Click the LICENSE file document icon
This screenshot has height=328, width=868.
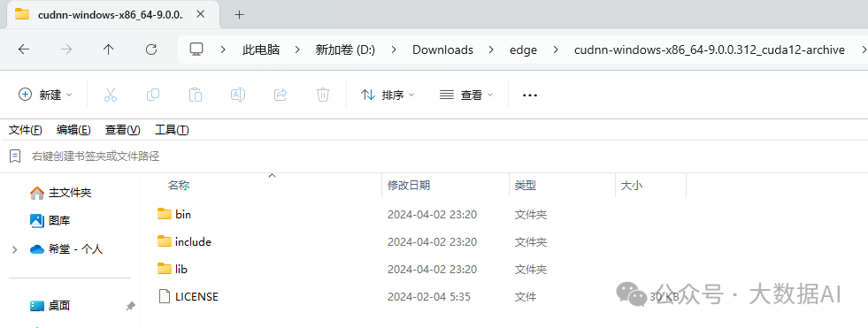pyautogui.click(x=165, y=296)
